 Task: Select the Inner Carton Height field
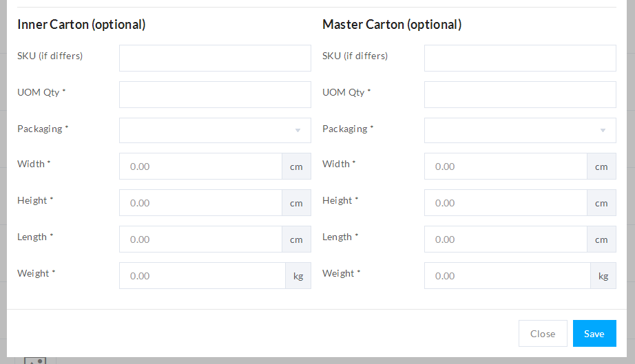pyautogui.click(x=200, y=203)
